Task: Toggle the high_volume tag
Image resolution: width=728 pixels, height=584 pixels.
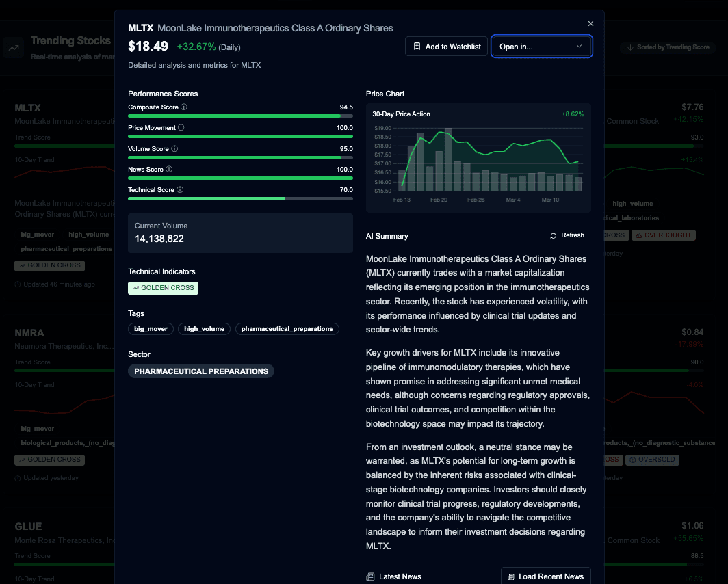Action: (x=203, y=329)
